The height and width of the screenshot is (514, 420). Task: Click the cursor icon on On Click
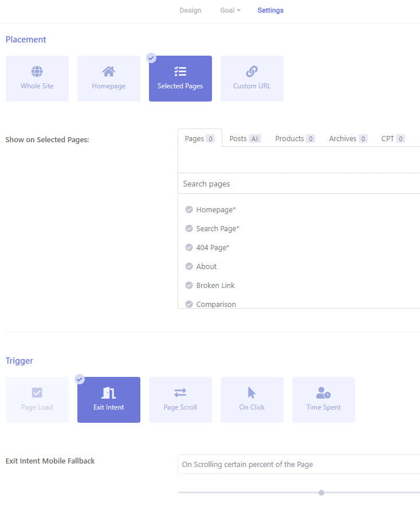click(252, 392)
